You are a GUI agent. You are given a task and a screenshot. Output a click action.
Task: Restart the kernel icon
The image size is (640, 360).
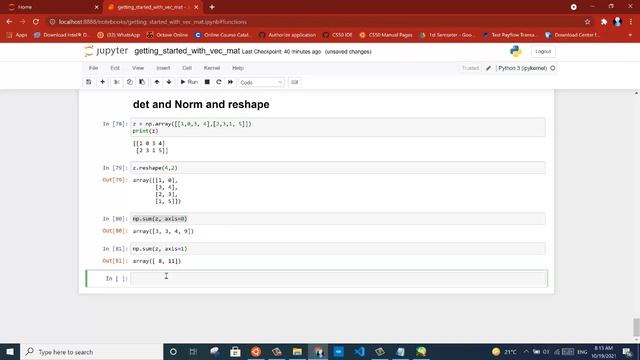click(219, 82)
